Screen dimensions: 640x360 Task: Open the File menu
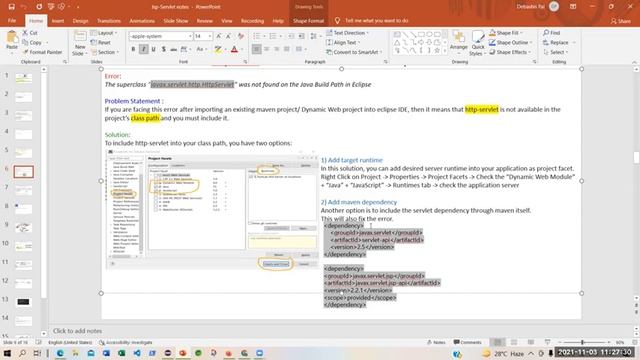pos(12,20)
